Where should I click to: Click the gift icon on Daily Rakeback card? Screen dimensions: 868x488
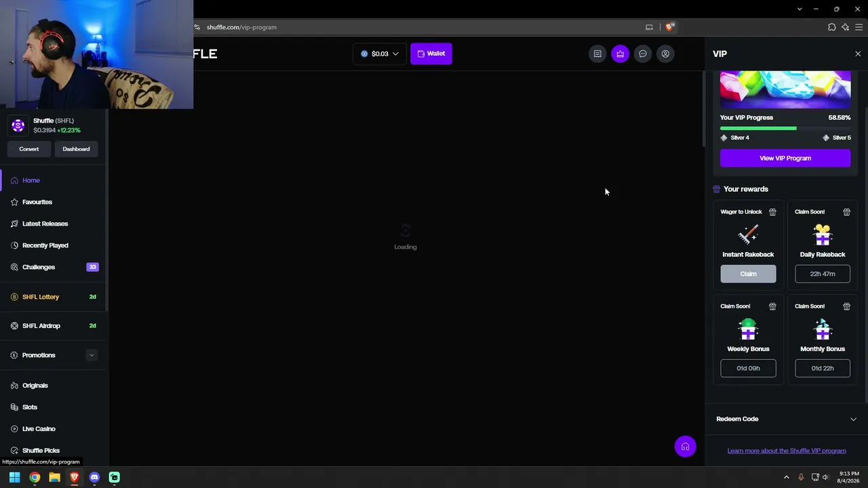tap(846, 212)
